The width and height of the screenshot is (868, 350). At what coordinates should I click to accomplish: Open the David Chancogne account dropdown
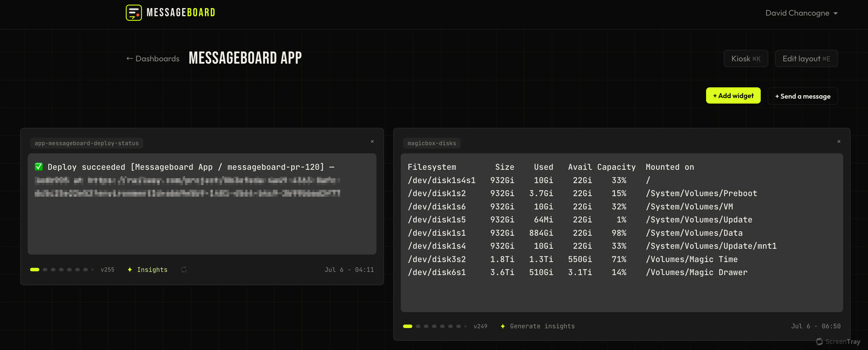click(x=801, y=13)
